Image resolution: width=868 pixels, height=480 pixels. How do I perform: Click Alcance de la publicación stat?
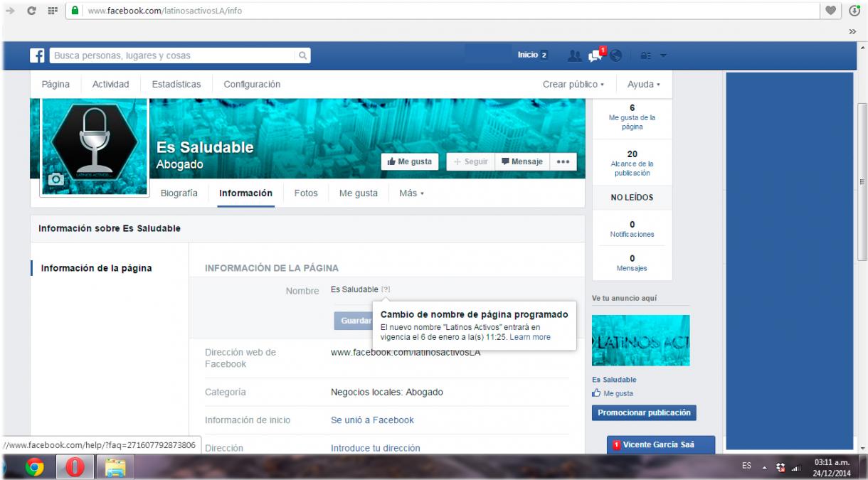tap(632, 163)
